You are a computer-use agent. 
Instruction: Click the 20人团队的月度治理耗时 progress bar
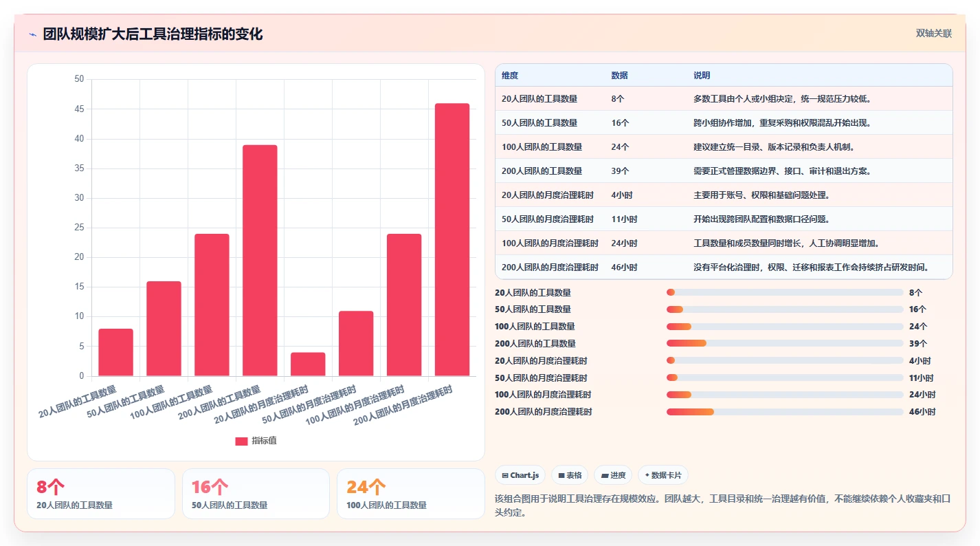785,360
